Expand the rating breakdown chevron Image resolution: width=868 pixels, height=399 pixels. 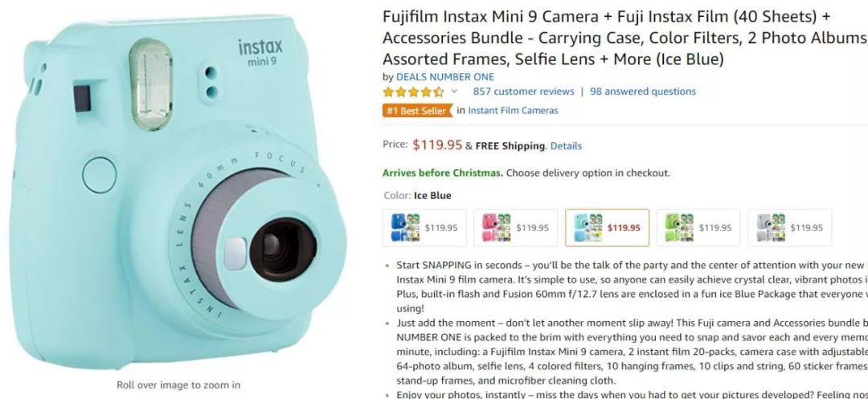pyautogui.click(x=454, y=92)
